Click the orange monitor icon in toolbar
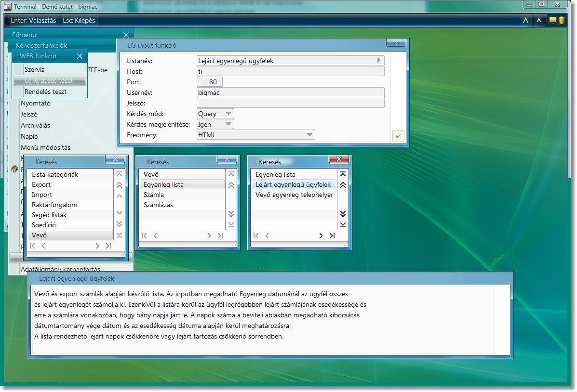577x392 pixels. [x=552, y=20]
